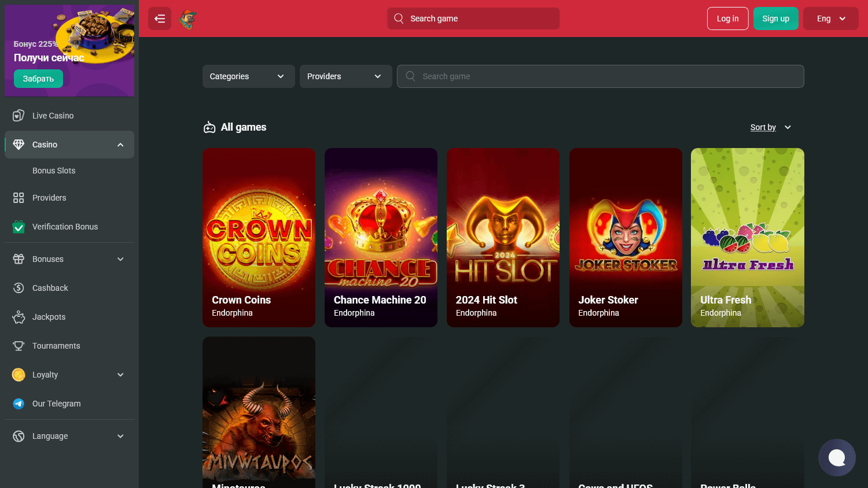Screen dimensions: 868x488
Task: Select the Tournaments trophy icon
Action: (x=18, y=345)
